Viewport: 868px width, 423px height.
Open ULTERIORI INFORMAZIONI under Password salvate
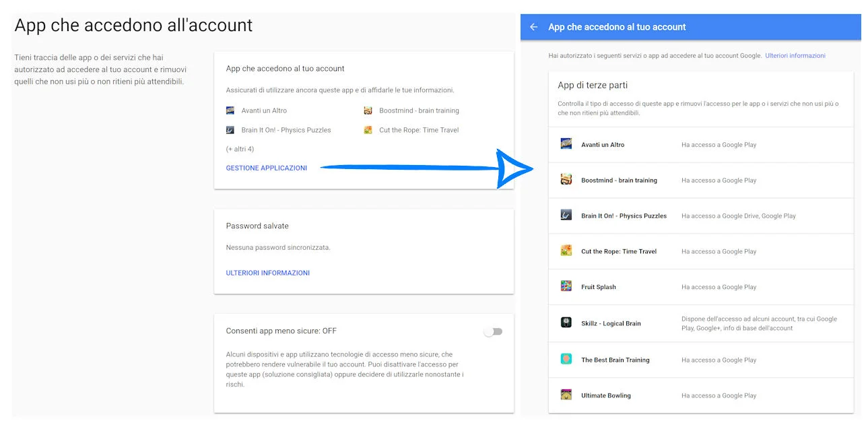268,273
